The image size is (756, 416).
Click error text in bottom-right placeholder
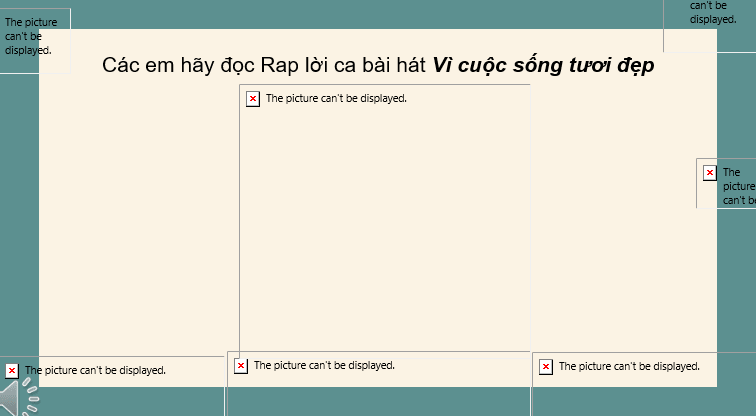(629, 367)
